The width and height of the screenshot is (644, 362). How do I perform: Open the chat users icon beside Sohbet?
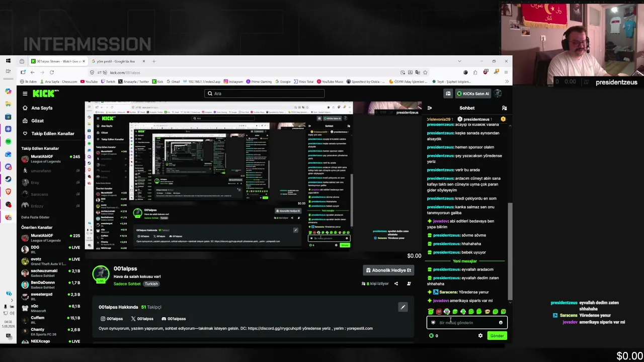pyautogui.click(x=504, y=108)
